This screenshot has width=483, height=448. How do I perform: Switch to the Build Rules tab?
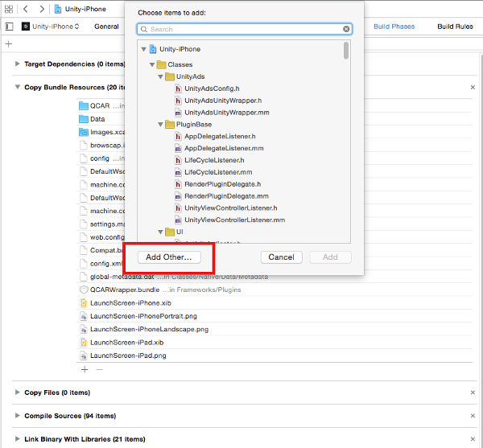point(455,27)
